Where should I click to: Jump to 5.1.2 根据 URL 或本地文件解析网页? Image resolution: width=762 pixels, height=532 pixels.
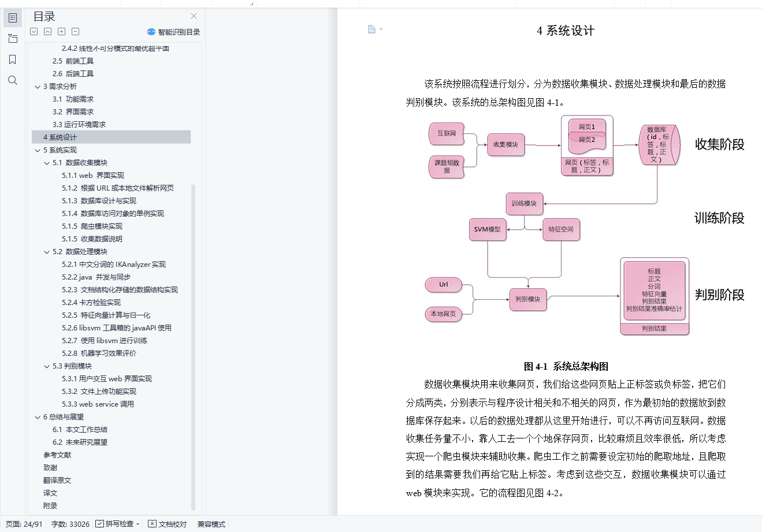(118, 188)
